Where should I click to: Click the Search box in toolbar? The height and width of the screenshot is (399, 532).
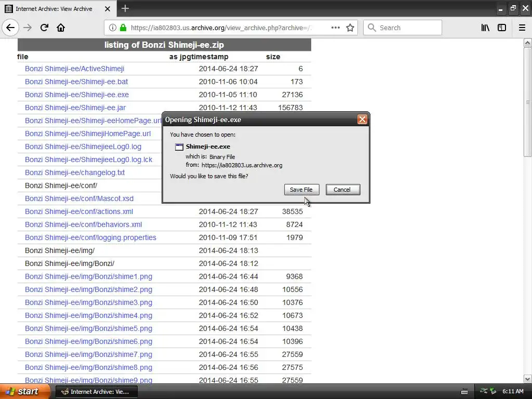403,28
